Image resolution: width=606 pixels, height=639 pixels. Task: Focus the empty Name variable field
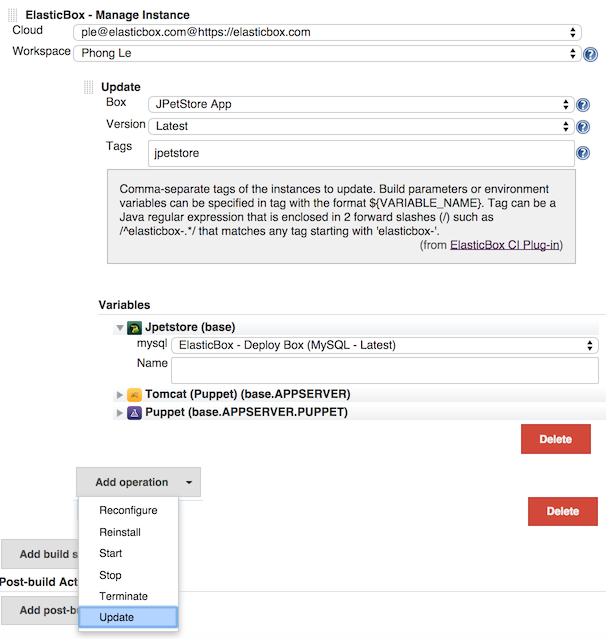(385, 370)
